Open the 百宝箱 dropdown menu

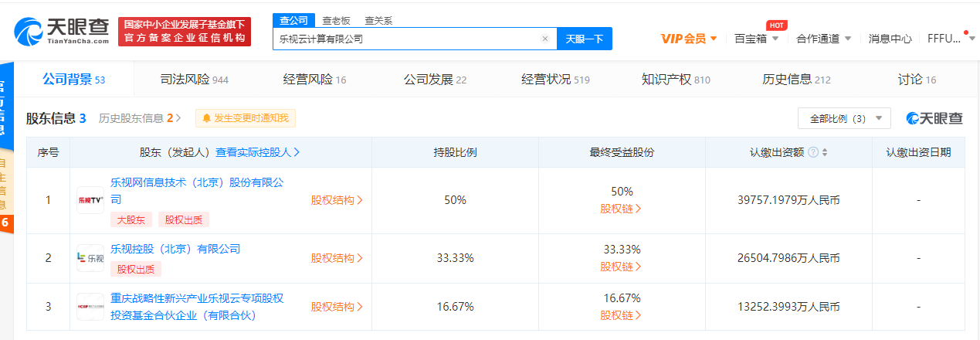pyautogui.click(x=756, y=39)
